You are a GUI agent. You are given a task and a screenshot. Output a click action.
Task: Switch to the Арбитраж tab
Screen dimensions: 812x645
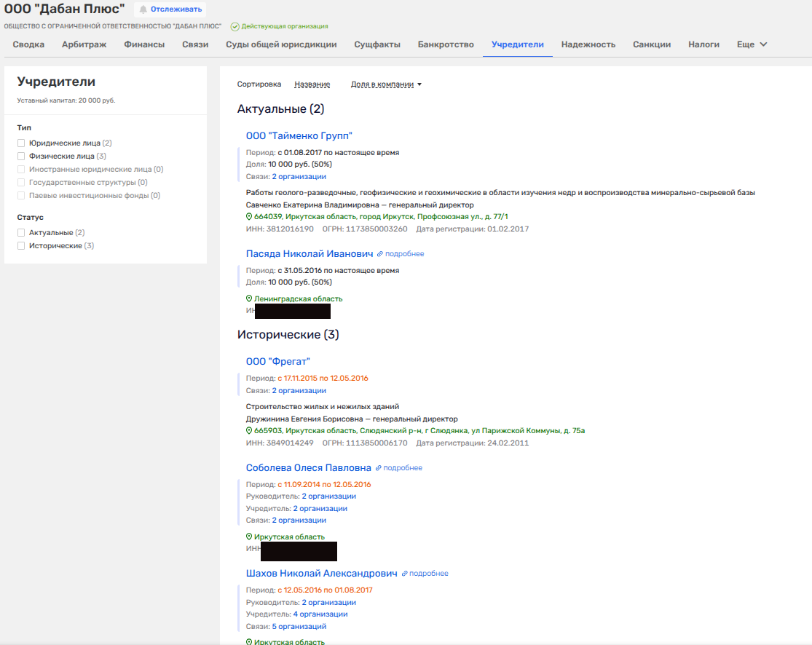84,44
